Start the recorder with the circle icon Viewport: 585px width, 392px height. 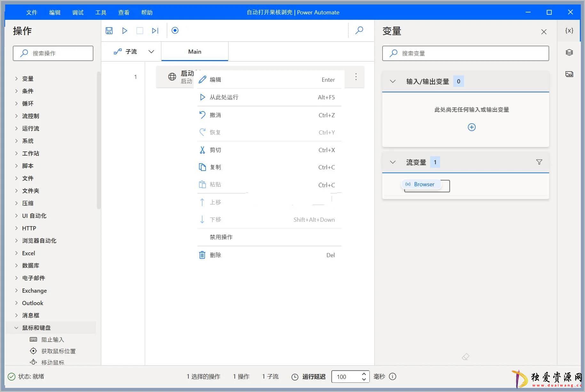pos(175,30)
